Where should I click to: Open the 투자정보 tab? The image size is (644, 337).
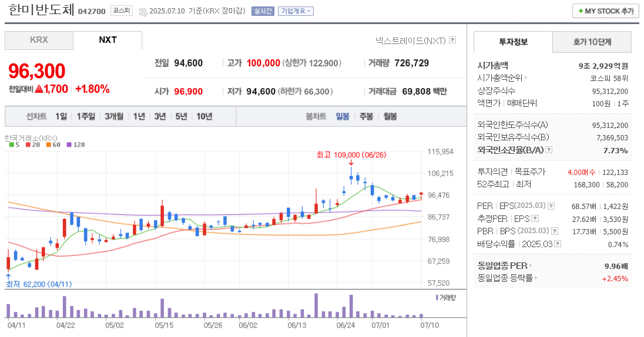[513, 42]
